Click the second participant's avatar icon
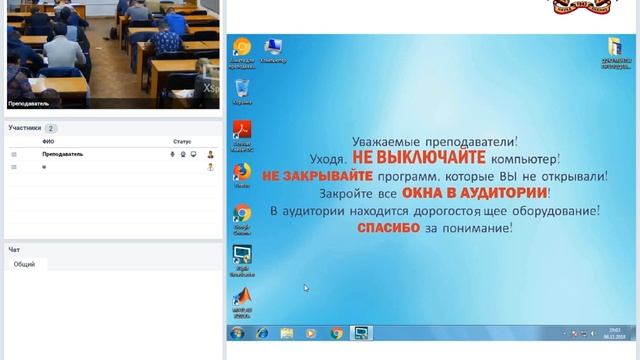Screen dimensions: 640x360 click(211, 167)
